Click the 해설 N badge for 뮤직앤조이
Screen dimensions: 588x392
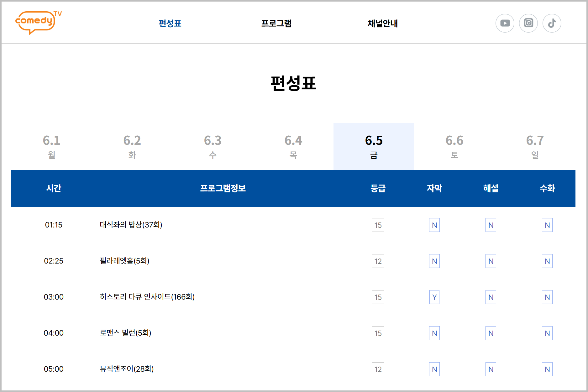(491, 369)
